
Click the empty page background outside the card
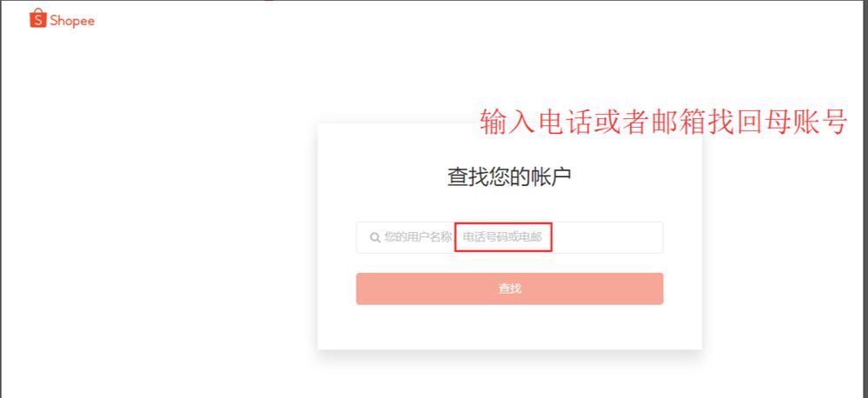click(x=166, y=222)
